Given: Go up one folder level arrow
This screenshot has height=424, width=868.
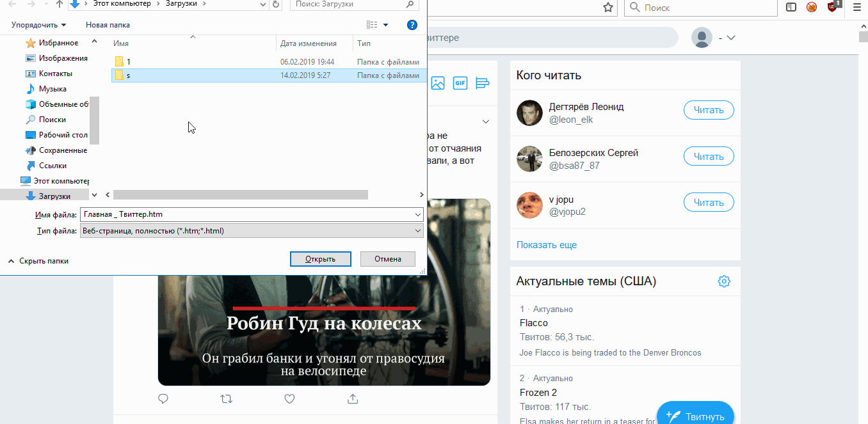Looking at the screenshot, I should pyautogui.click(x=60, y=4).
